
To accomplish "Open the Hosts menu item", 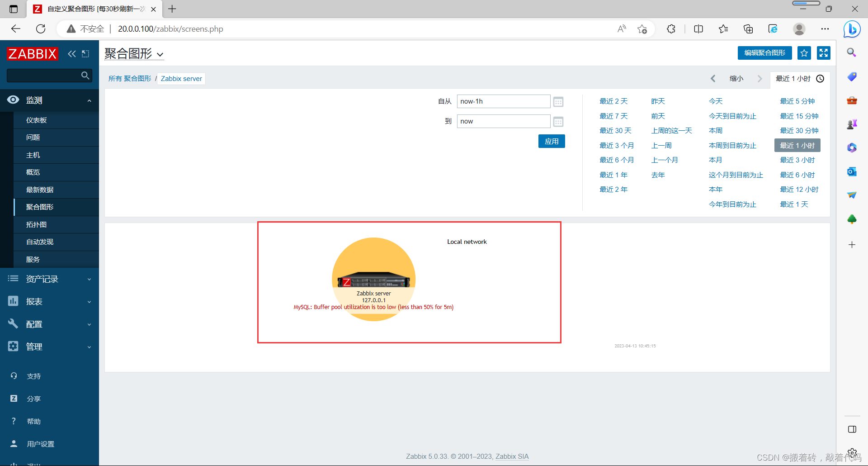I will coord(56,155).
